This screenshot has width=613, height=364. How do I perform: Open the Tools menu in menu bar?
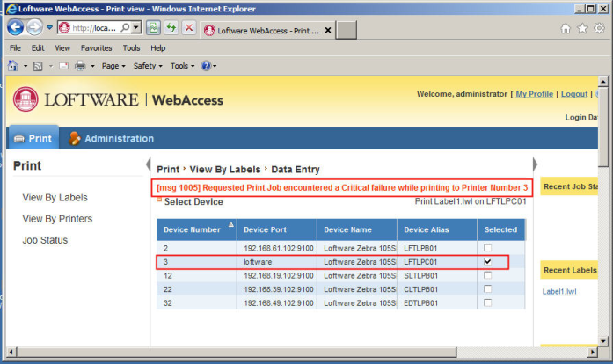point(131,48)
